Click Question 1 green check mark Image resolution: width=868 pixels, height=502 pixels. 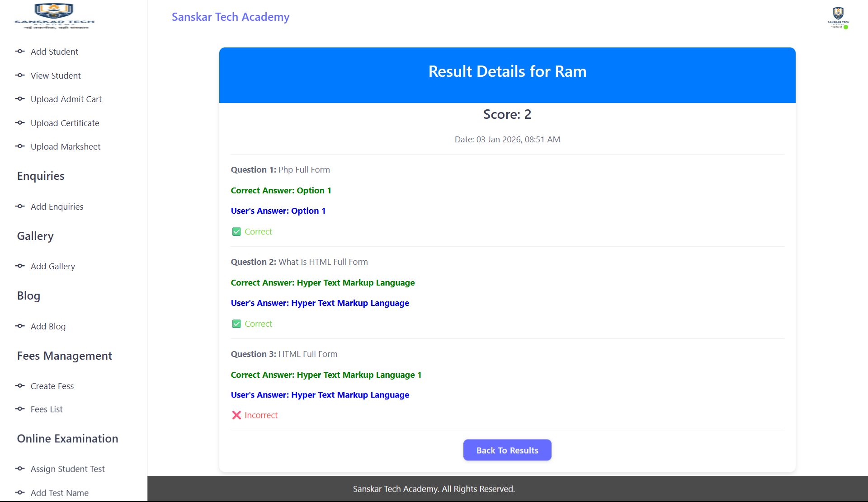click(x=236, y=232)
